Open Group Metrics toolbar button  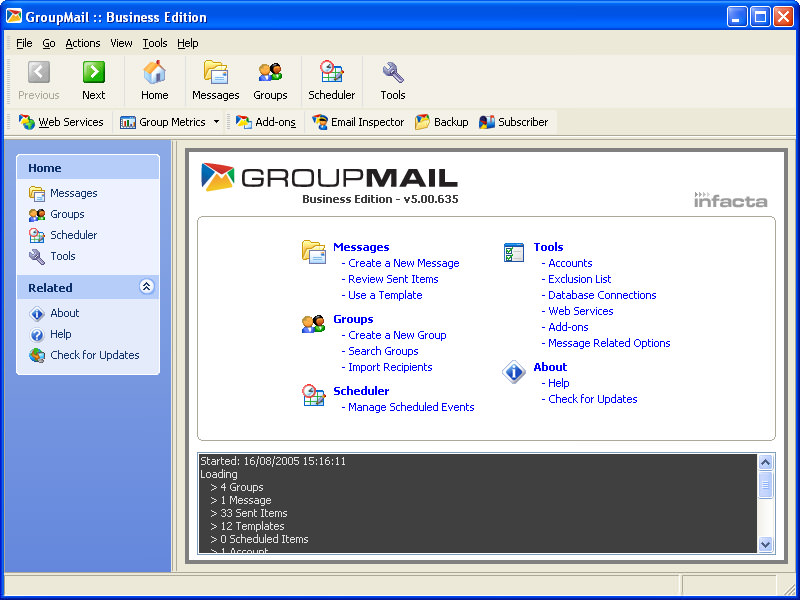pos(163,122)
